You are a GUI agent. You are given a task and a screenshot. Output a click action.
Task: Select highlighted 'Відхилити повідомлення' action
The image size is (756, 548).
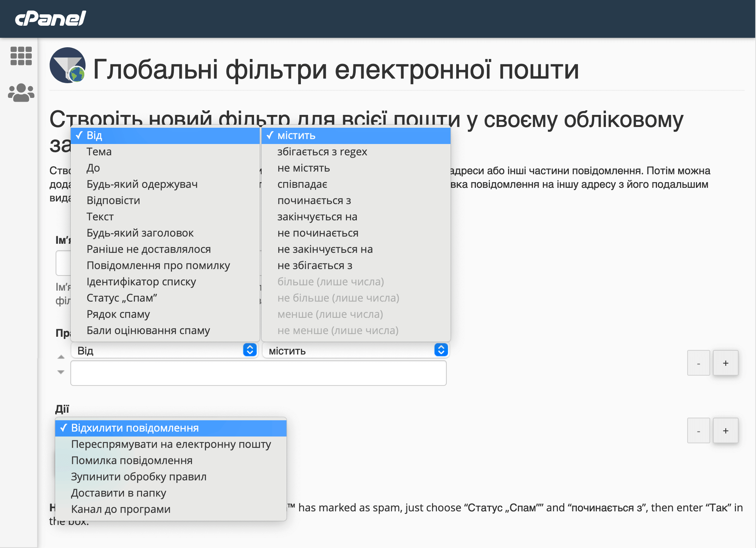pyautogui.click(x=171, y=428)
